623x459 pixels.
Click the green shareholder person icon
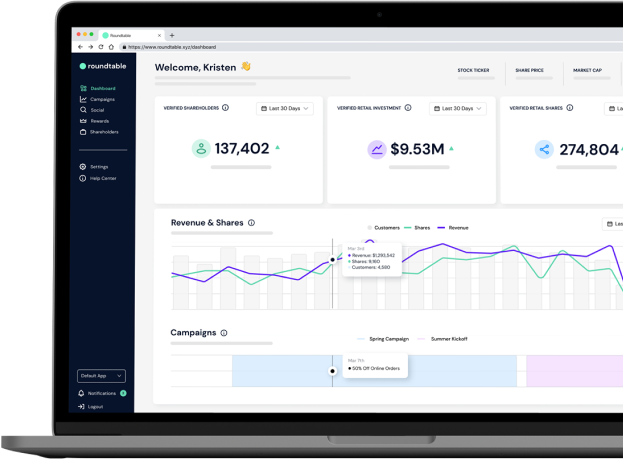coord(201,149)
